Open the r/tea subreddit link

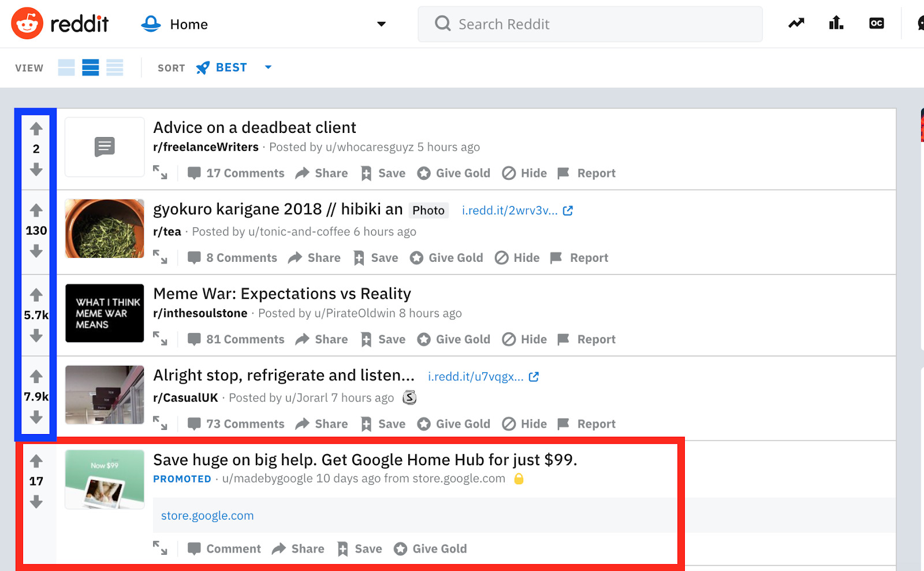click(167, 232)
